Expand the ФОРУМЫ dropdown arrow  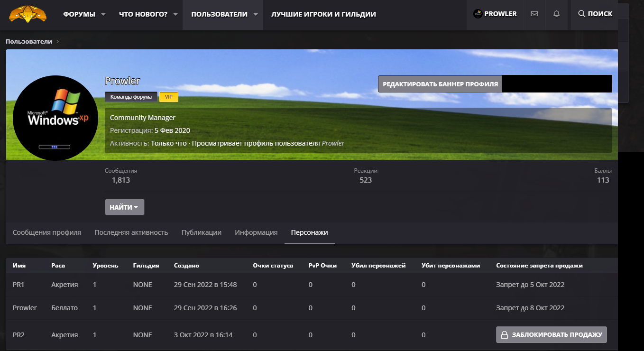(103, 14)
